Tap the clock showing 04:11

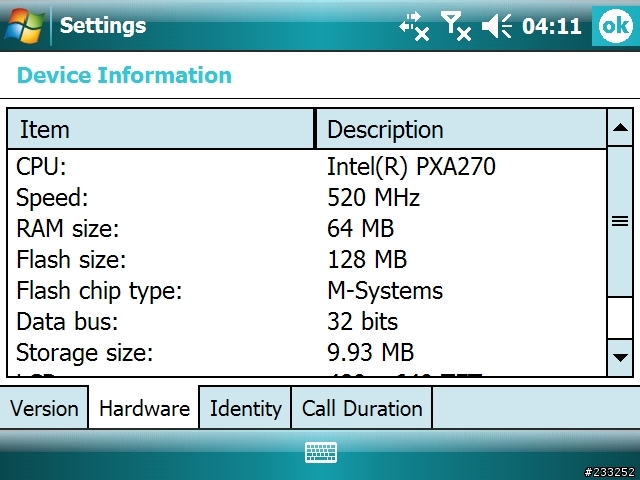tap(552, 26)
